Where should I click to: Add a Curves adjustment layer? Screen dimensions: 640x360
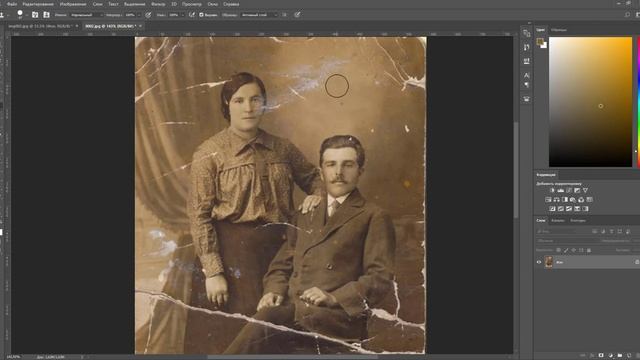569,191
